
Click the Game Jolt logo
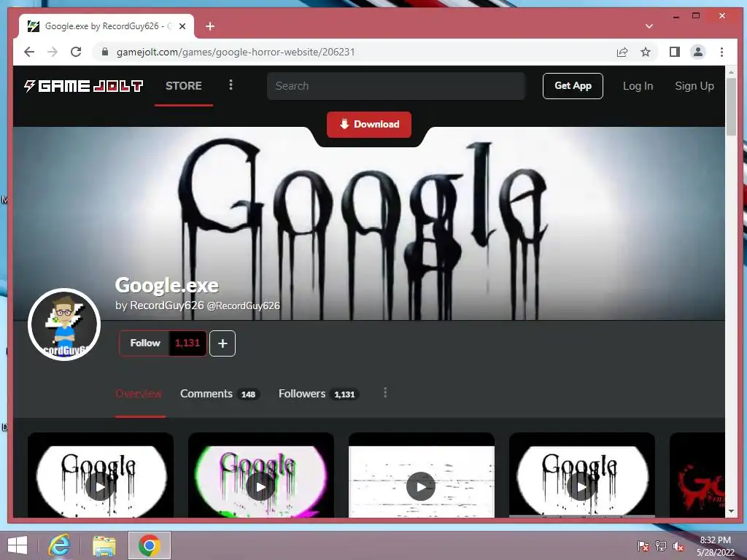point(83,86)
